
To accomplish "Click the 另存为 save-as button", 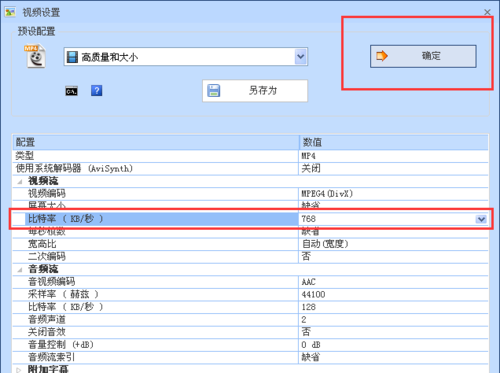I will click(x=255, y=90).
